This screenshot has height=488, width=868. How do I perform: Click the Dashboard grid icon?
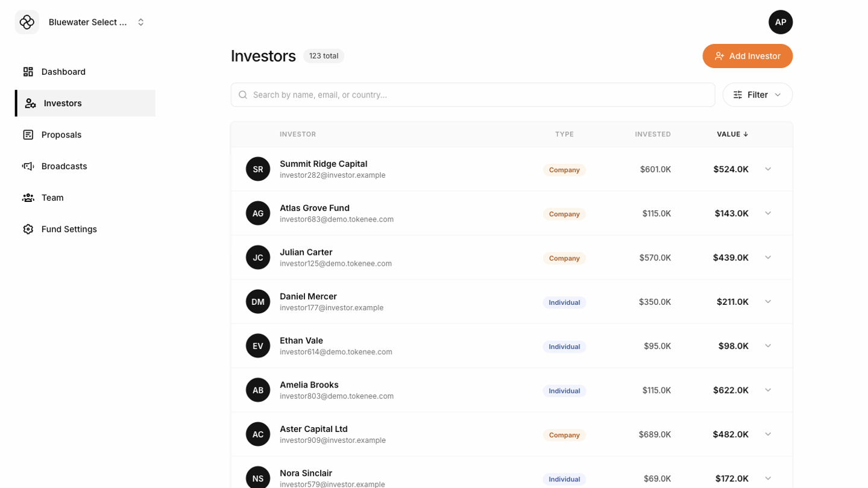(28, 72)
